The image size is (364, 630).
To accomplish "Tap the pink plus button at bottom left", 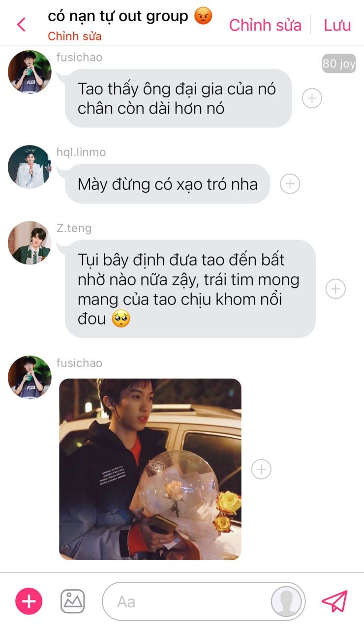I will click(x=29, y=601).
